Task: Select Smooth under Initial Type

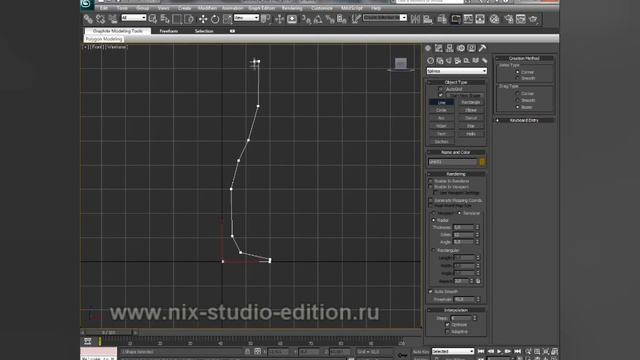Action: click(517, 78)
